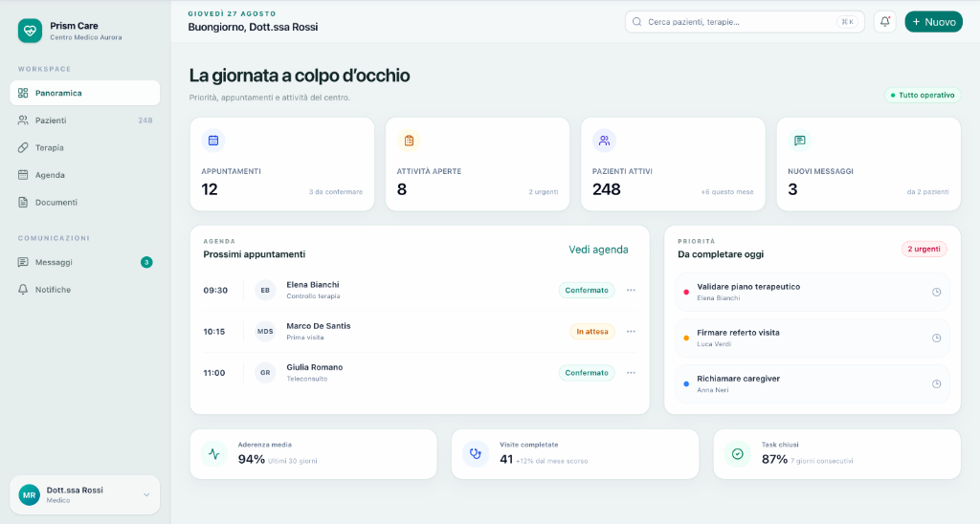The image size is (980, 524).
Task: Click the Appuntamenti count 12
Action: pos(210,189)
